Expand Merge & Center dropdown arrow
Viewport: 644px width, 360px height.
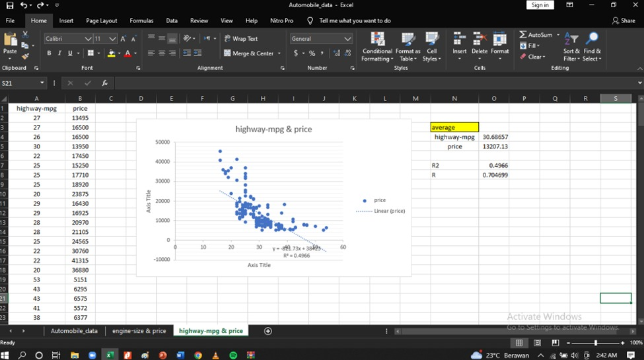coord(279,54)
